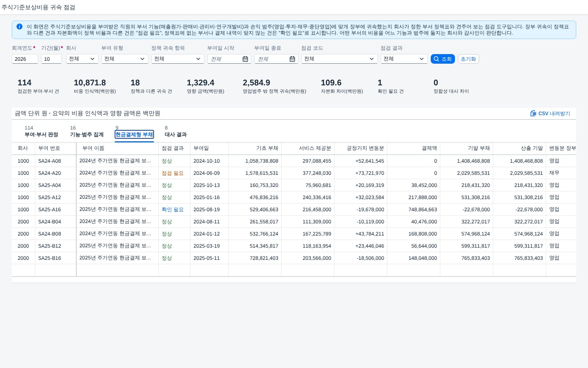Viewport: 588px width, 368px height.
Task: Click the 기말 부채 column header
Action: [467, 148]
